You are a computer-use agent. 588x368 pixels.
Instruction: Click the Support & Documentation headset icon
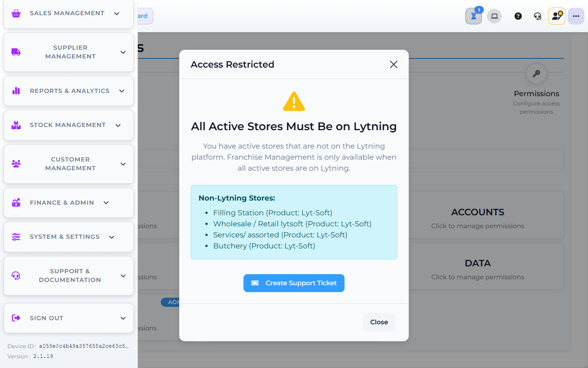tap(16, 276)
